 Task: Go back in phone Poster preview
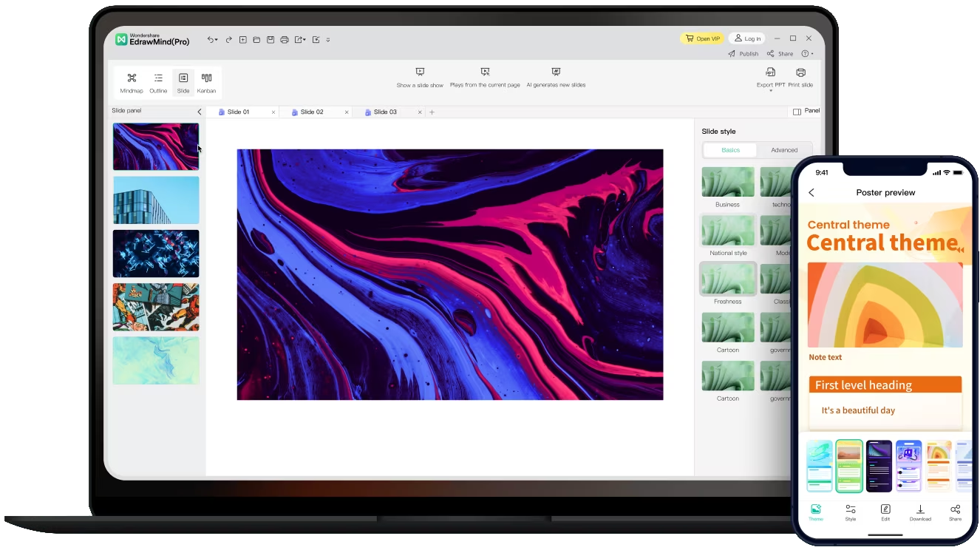[811, 193]
